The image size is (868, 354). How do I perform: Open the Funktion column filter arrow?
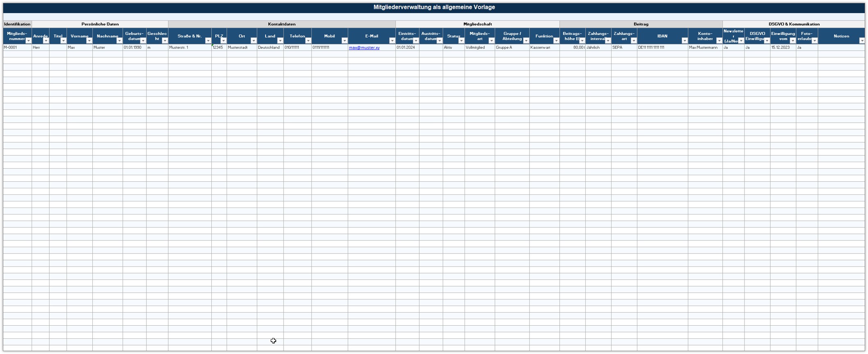pyautogui.click(x=556, y=41)
